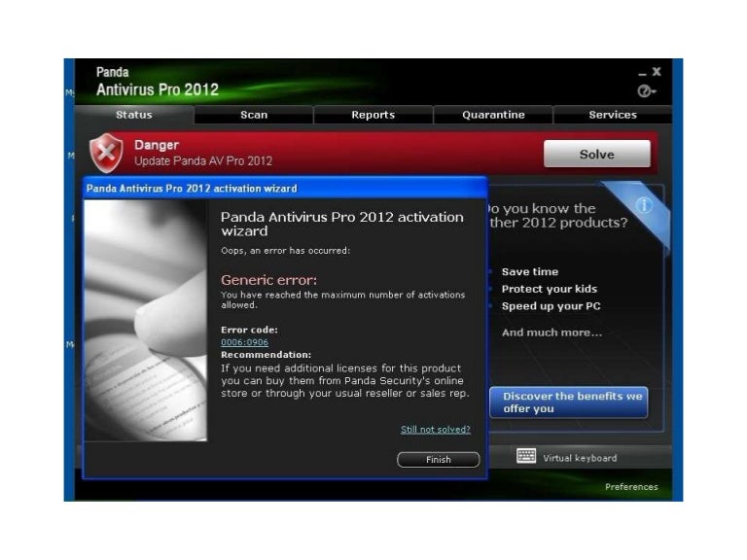The width and height of the screenshot is (747, 560).
Task: Click Finish in the activation wizard
Action: point(438,460)
